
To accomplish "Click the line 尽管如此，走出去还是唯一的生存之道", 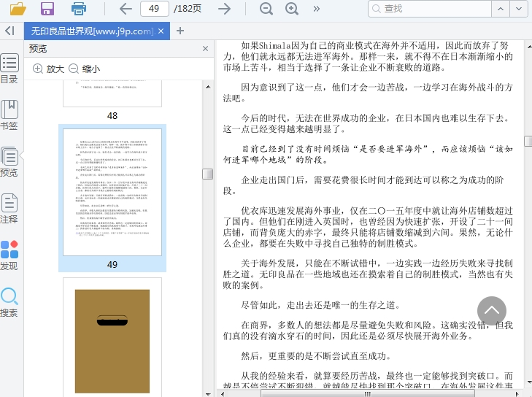I will pyautogui.click(x=320, y=305).
